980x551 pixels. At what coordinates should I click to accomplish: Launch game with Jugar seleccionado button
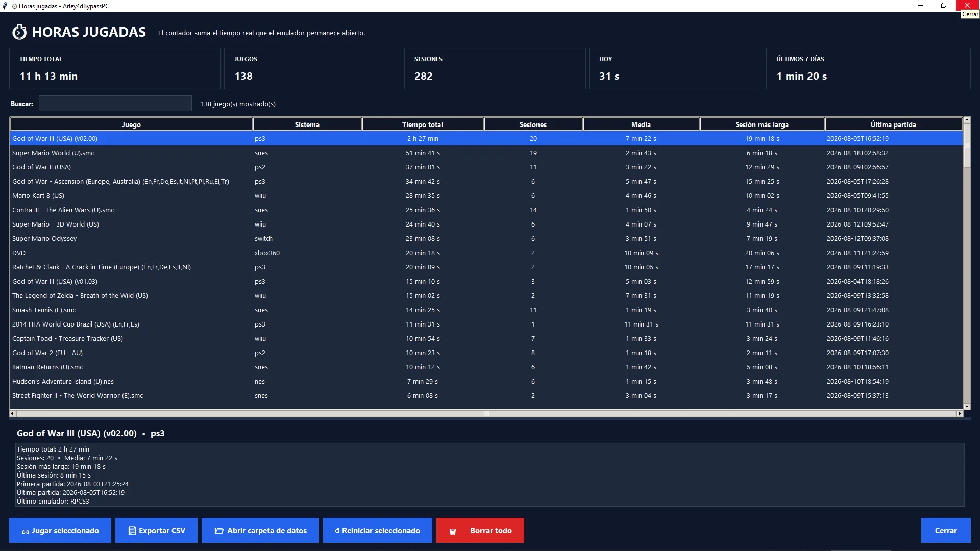click(x=60, y=531)
